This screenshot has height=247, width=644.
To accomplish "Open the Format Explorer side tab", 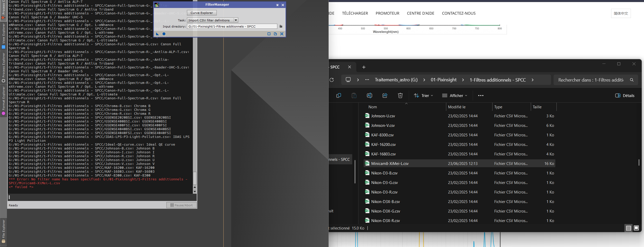I will (x=3, y=101).
